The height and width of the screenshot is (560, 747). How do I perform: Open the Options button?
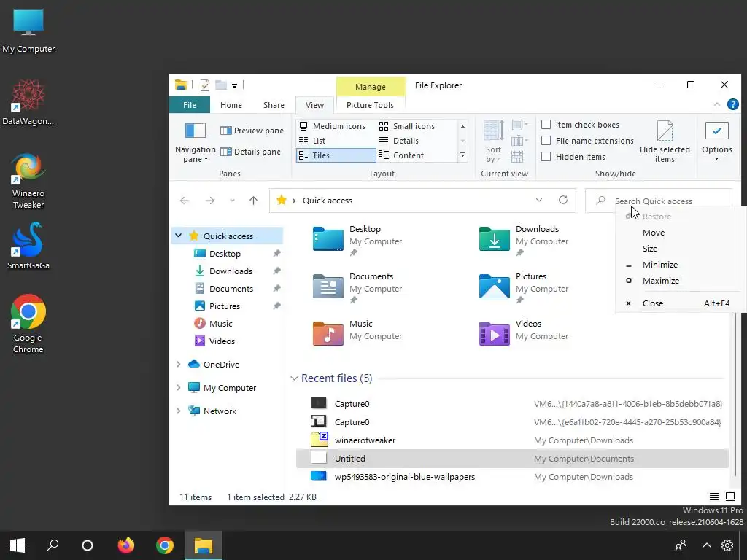(x=717, y=142)
